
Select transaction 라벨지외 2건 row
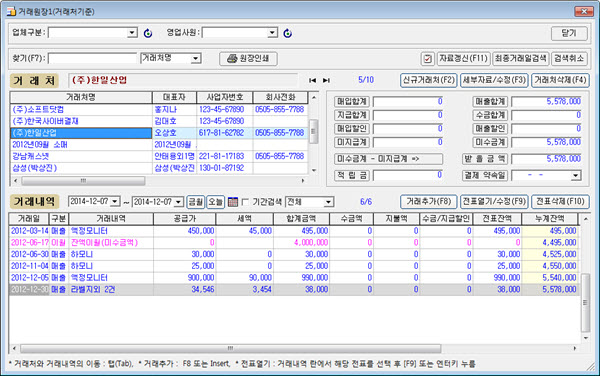pos(293,289)
